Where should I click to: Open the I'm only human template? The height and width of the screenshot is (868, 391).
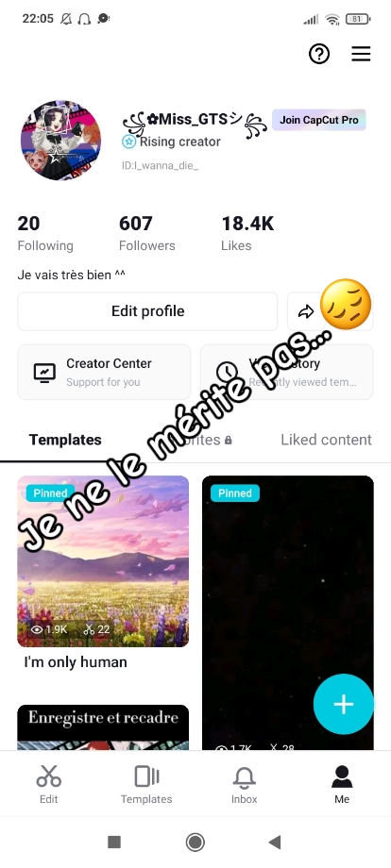(x=103, y=561)
